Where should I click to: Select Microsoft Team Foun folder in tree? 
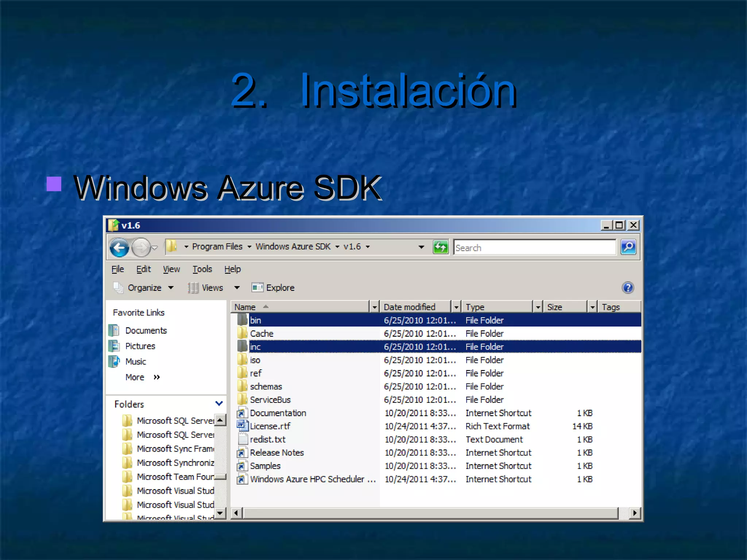[168, 477]
